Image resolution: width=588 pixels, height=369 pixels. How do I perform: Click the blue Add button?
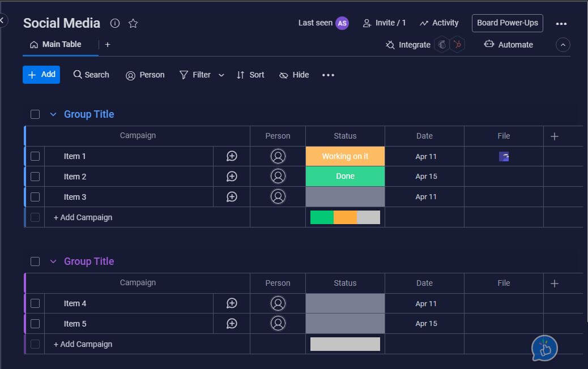(41, 75)
